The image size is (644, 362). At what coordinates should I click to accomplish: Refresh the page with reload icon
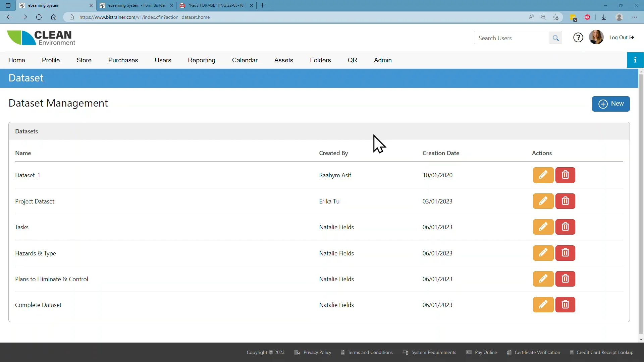click(39, 17)
